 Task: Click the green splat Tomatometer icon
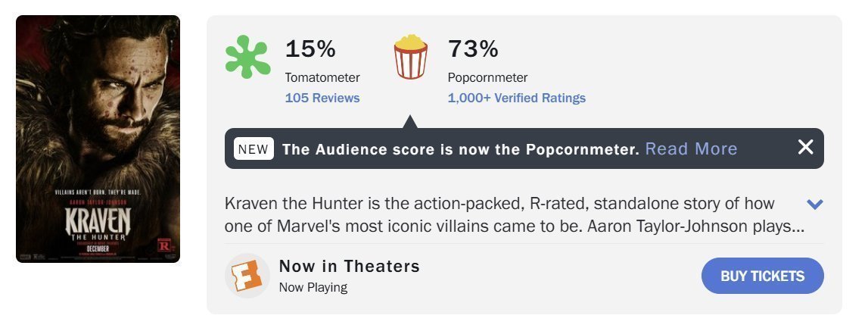[248, 57]
